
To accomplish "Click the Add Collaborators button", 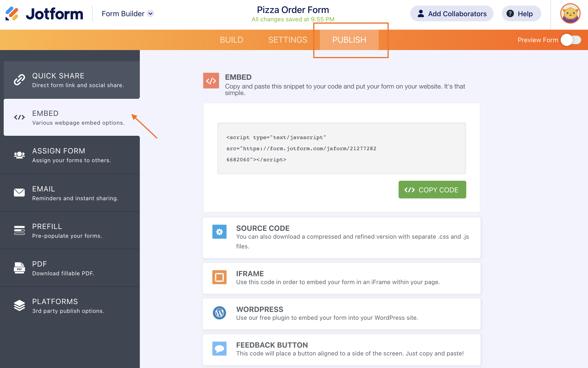I will pyautogui.click(x=452, y=14).
